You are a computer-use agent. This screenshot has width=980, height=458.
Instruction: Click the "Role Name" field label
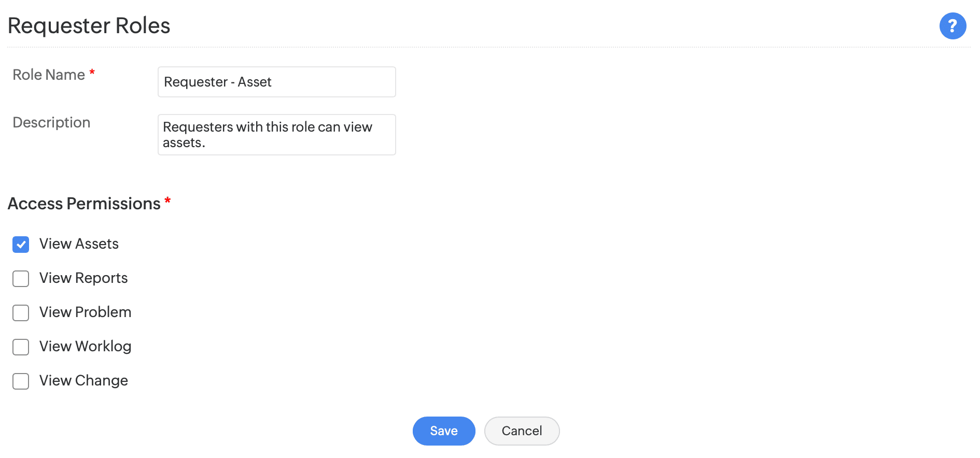[x=49, y=75]
